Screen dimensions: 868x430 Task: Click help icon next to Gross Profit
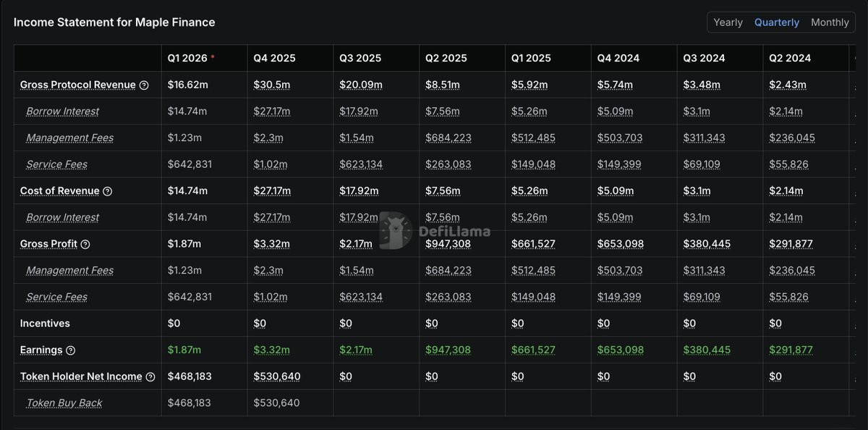coord(85,244)
